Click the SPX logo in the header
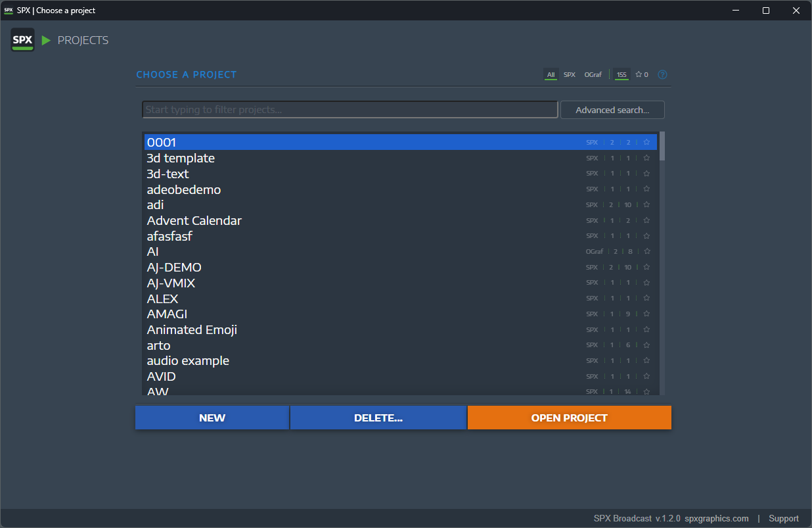The width and height of the screenshot is (812, 528). click(x=23, y=40)
